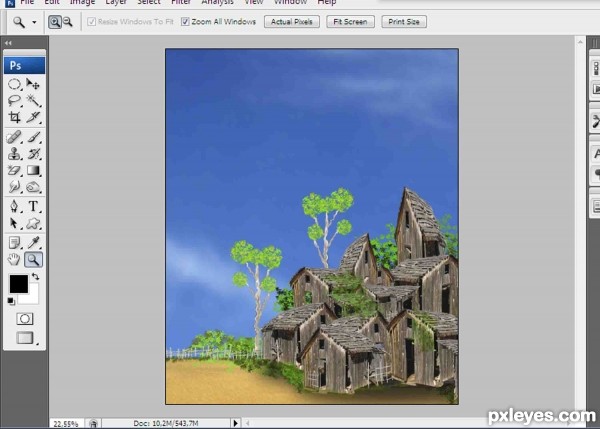Click the zoom percentage field 22.55%

click(66, 424)
